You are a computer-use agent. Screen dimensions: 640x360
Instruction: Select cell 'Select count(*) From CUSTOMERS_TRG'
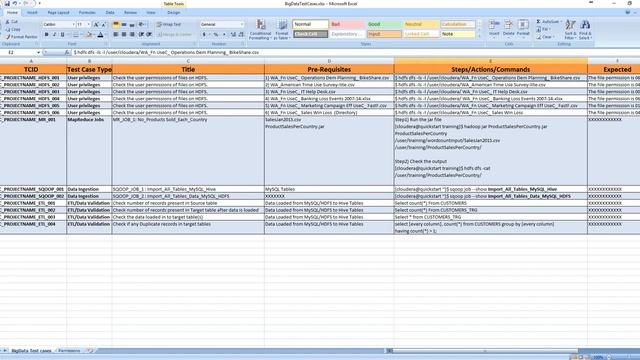coord(491,210)
